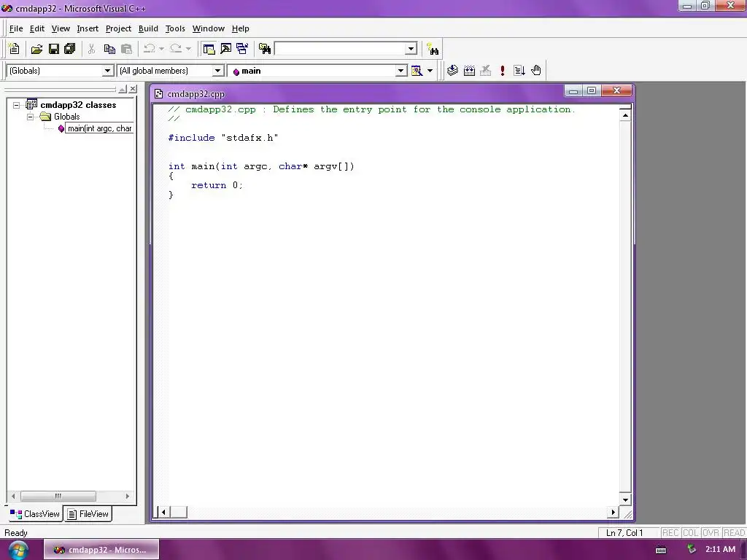The width and height of the screenshot is (747, 560).
Task: Toggle the Workspace window icon
Action: (x=209, y=49)
